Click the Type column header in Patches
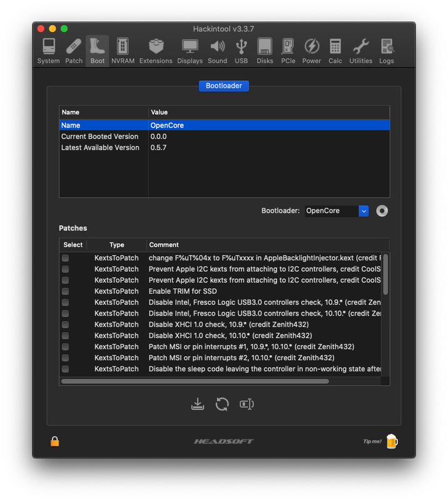Screen dimensions: 448x501 117,245
